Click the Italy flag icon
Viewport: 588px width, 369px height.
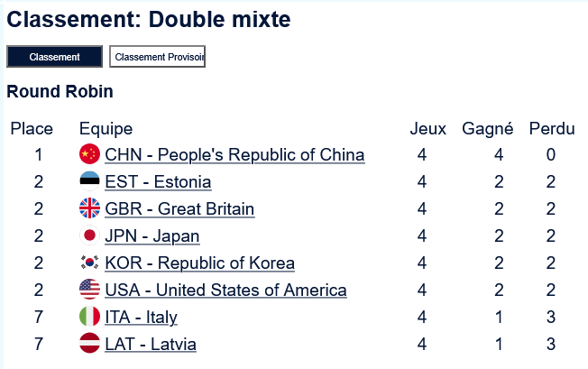tap(89, 317)
